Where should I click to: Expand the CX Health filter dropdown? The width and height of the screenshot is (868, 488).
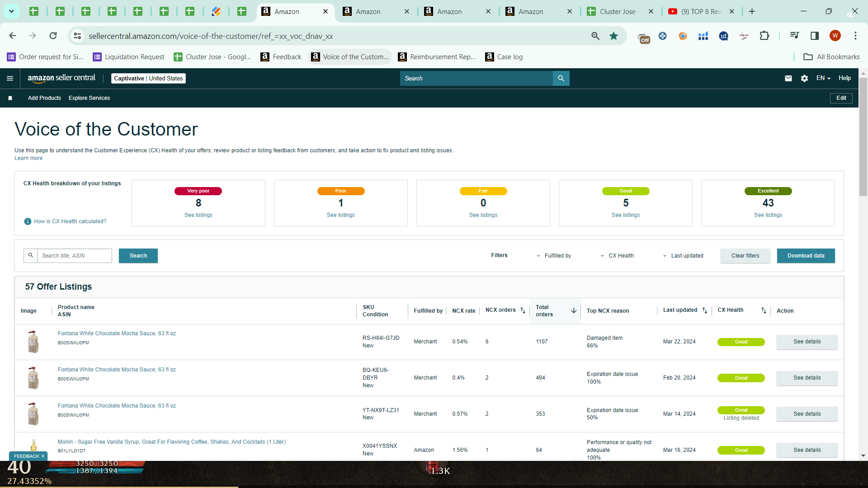[x=617, y=256]
